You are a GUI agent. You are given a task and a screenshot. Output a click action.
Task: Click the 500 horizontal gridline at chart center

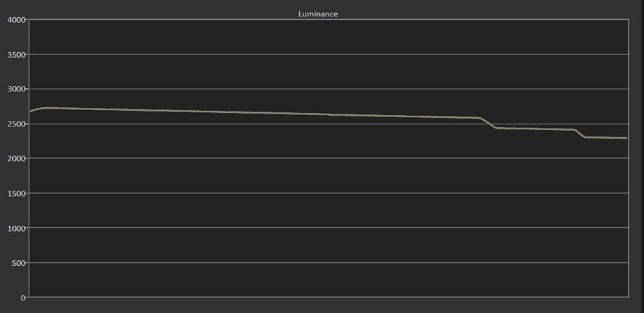328,262
